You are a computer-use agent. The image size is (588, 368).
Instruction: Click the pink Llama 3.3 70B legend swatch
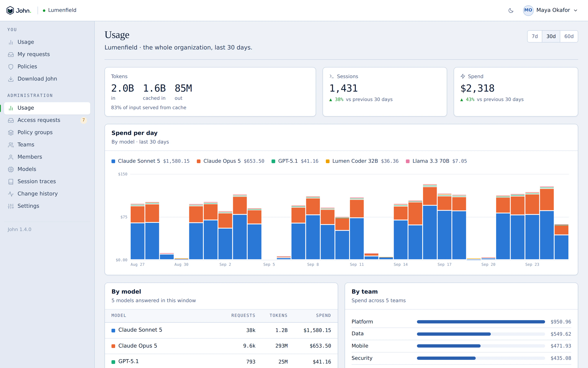[x=408, y=161]
